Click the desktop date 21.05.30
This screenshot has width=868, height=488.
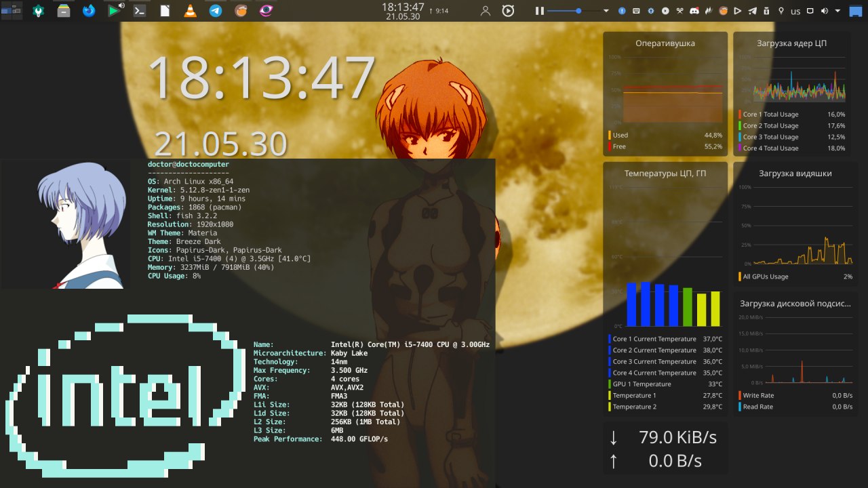click(221, 145)
